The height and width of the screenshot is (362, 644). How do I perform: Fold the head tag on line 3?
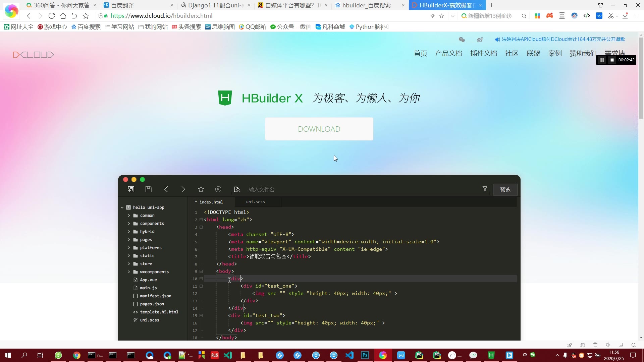pyautogui.click(x=201, y=227)
